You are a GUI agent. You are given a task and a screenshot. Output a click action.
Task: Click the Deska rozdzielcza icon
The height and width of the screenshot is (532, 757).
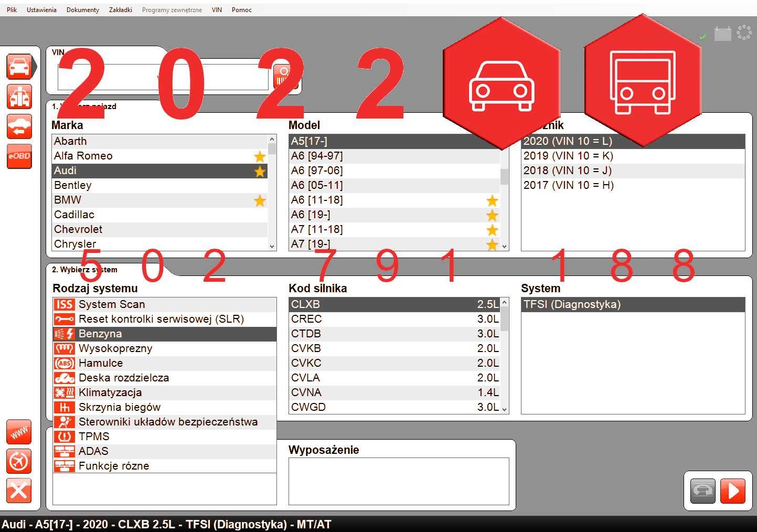click(x=65, y=378)
